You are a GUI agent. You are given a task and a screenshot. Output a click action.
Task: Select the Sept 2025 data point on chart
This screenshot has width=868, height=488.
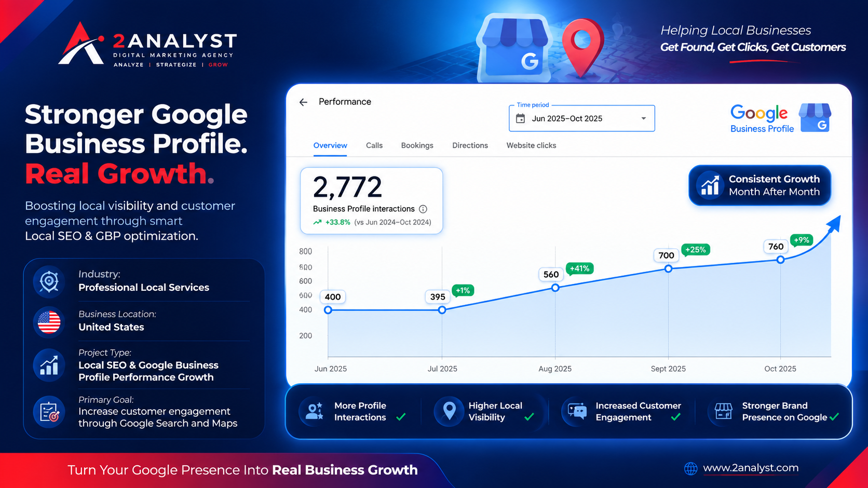[x=669, y=268]
